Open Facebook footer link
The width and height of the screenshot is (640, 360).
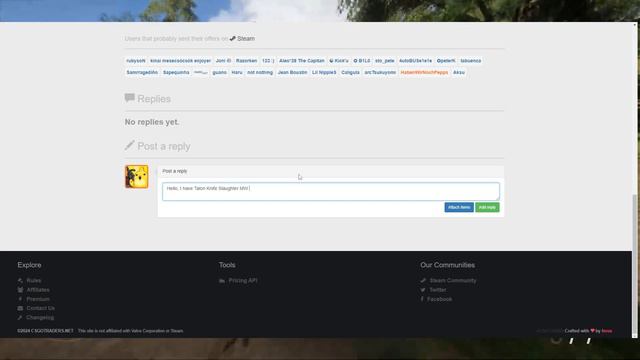(x=439, y=299)
